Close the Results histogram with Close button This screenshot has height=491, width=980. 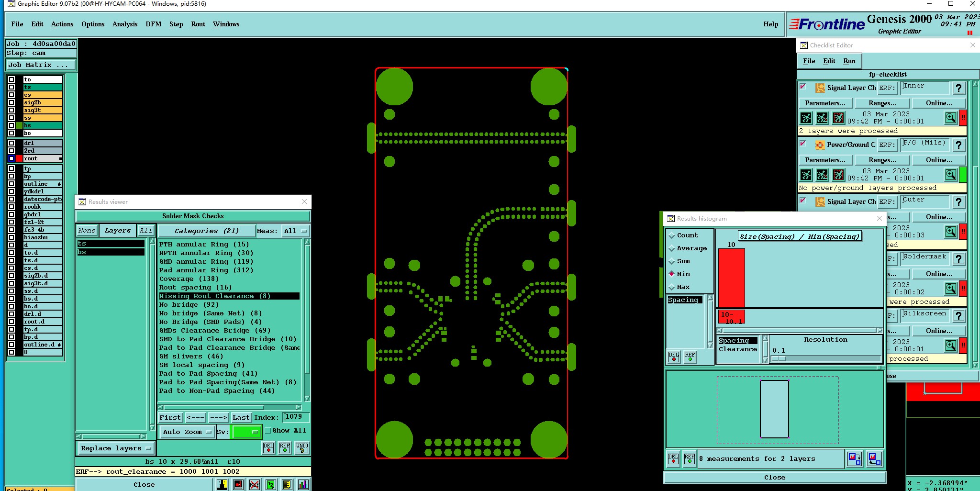[775, 478]
